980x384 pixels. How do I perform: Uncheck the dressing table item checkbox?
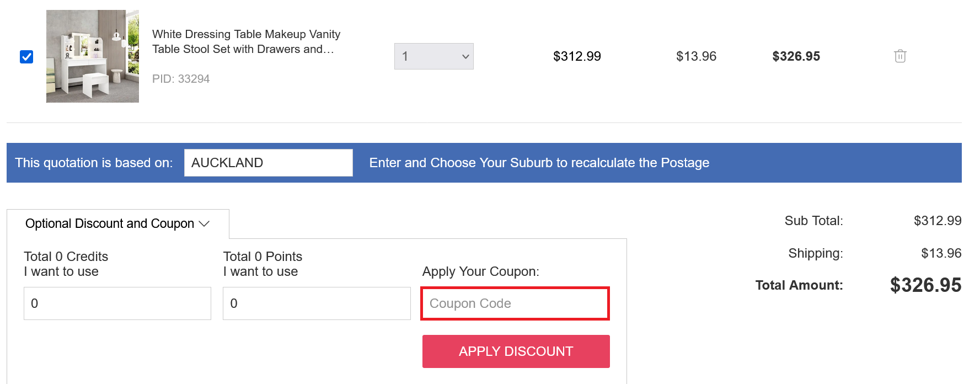click(x=26, y=57)
